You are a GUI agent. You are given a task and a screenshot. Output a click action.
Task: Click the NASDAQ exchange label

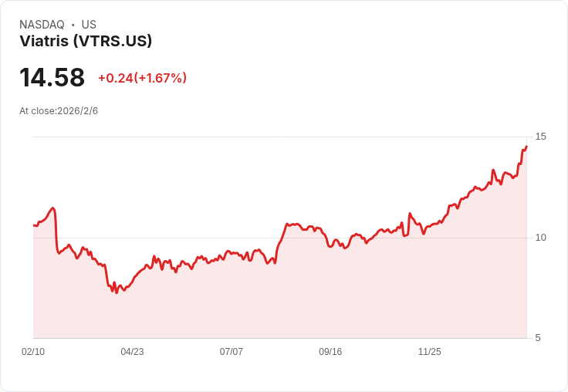pyautogui.click(x=42, y=25)
